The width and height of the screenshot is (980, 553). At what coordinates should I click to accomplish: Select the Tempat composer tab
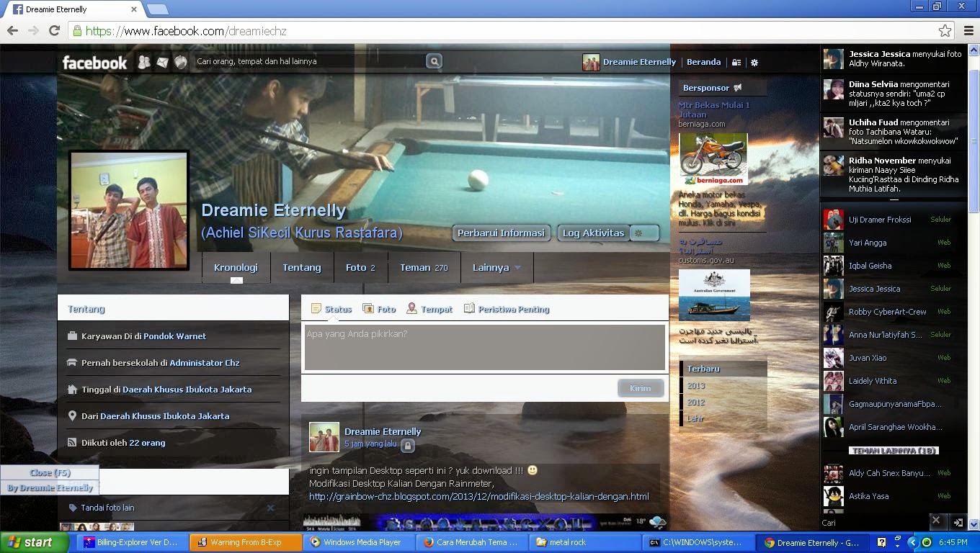(429, 309)
